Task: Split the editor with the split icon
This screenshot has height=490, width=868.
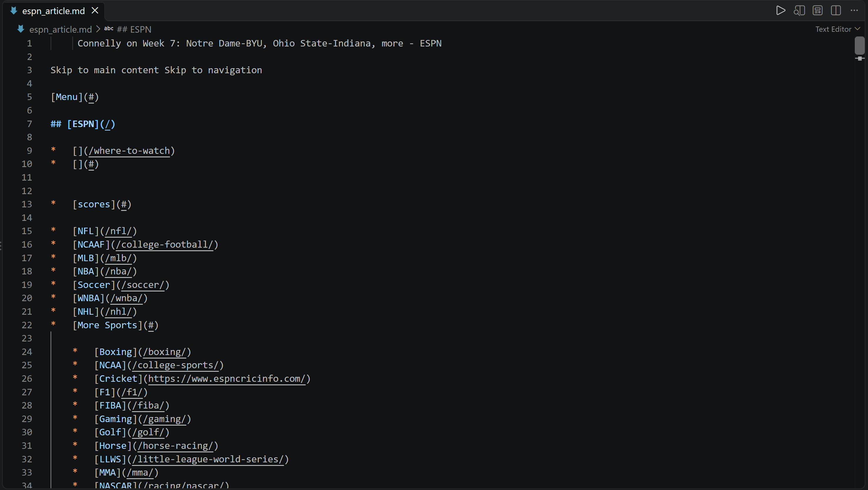Action: click(836, 11)
